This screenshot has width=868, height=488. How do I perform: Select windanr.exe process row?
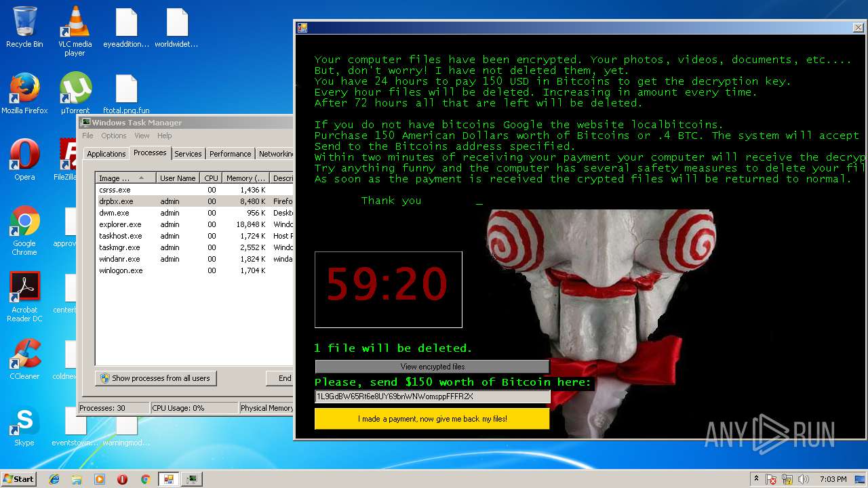tap(194, 259)
